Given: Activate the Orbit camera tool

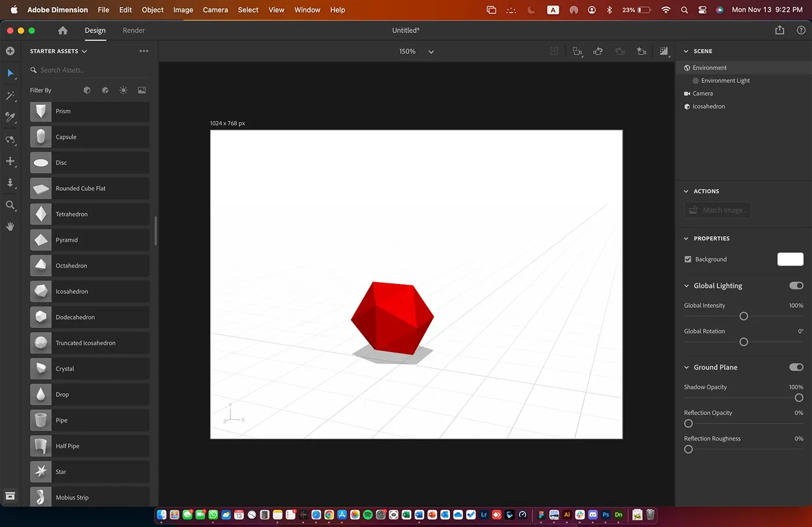Looking at the screenshot, I should click(x=10, y=140).
